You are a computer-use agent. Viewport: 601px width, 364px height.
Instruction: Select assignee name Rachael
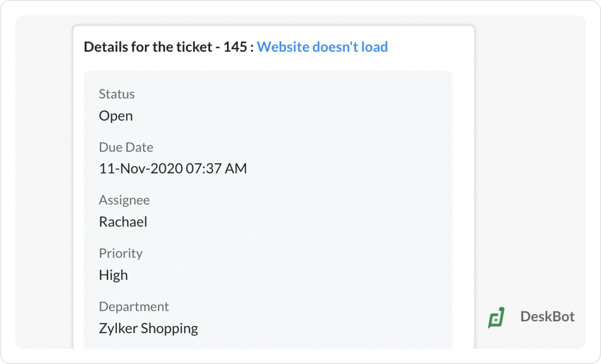(x=123, y=222)
